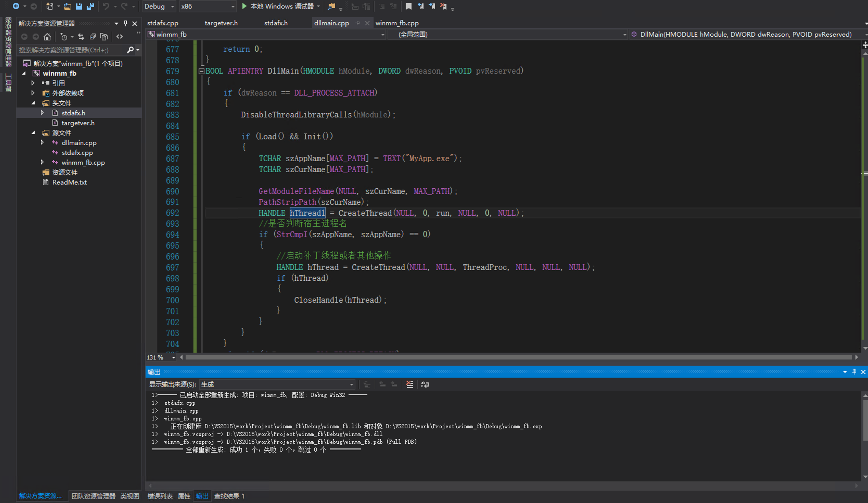Click the editor horizontal scrollbar track
The width and height of the screenshot is (868, 503).
(x=518, y=357)
